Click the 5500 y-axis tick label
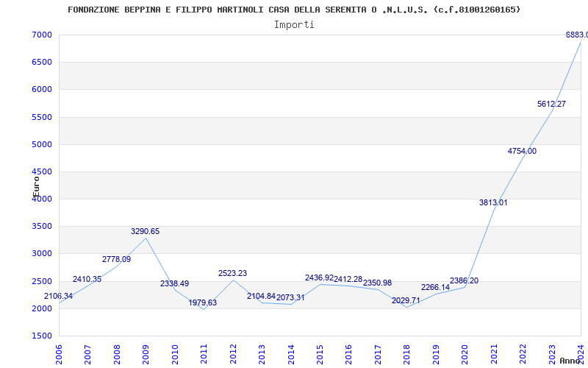This screenshot has width=588, height=368. 42,117
